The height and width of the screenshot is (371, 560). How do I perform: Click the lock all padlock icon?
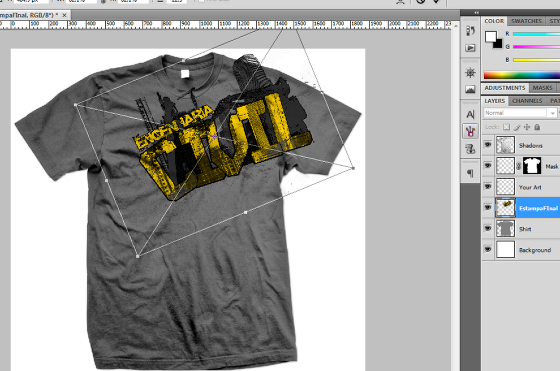click(x=537, y=127)
